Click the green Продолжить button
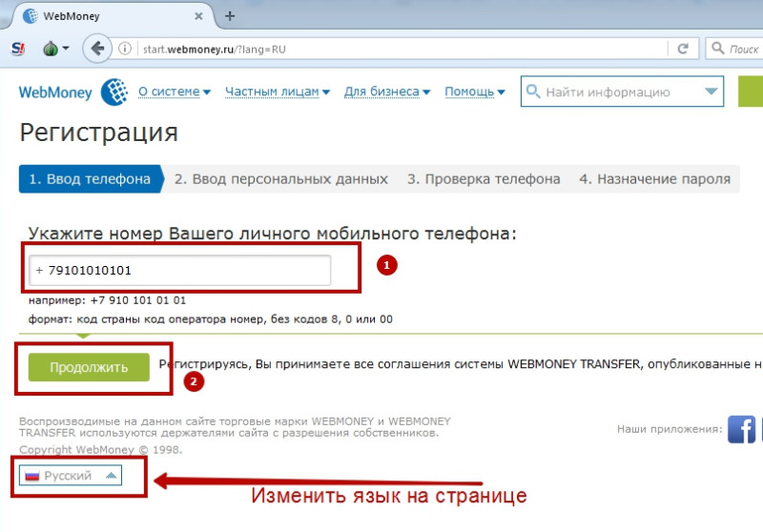The image size is (763, 532). click(x=89, y=367)
